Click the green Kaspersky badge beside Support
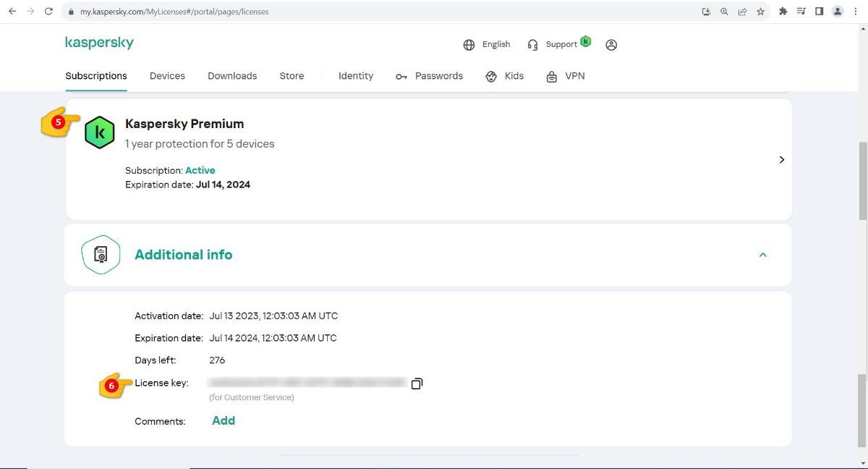 (586, 41)
